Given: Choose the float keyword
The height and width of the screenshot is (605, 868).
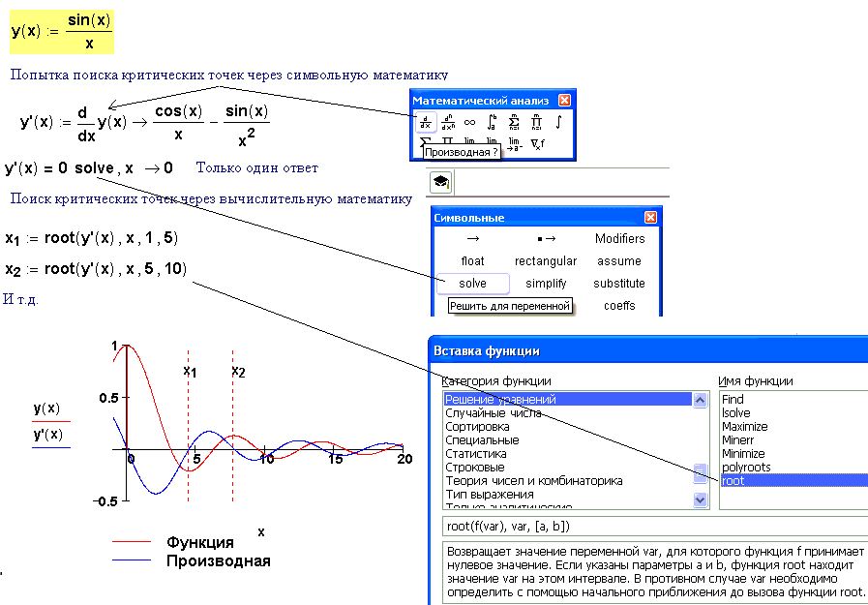Looking at the screenshot, I should click(473, 260).
